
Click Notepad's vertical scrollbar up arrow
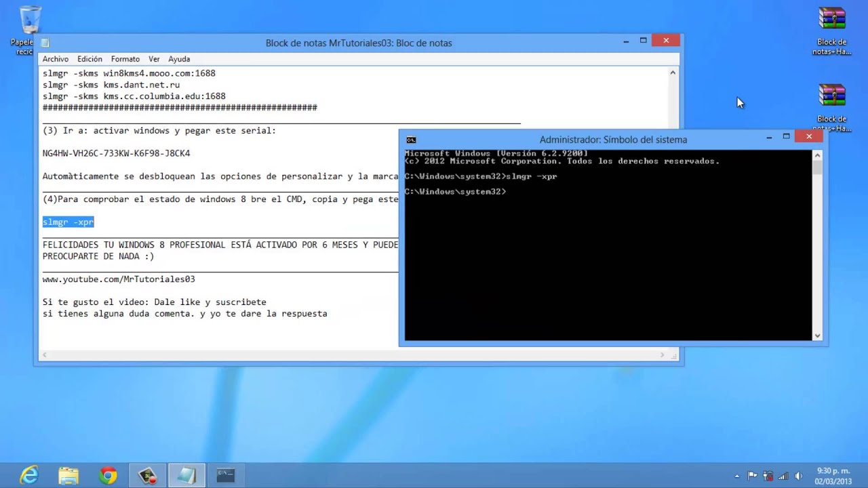point(673,73)
